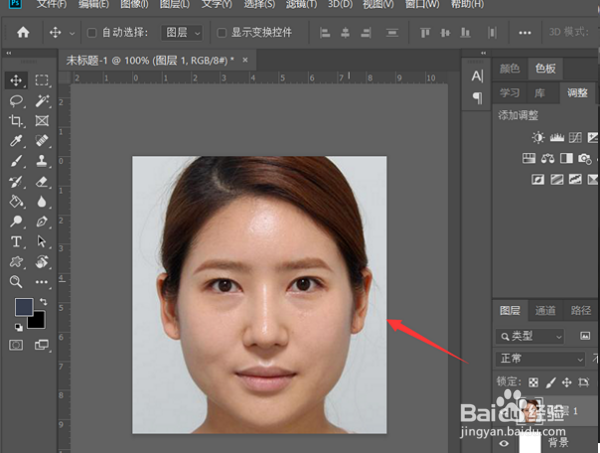600x453 pixels.
Task: Toggle Quick Mask mode
Action: tap(16, 345)
